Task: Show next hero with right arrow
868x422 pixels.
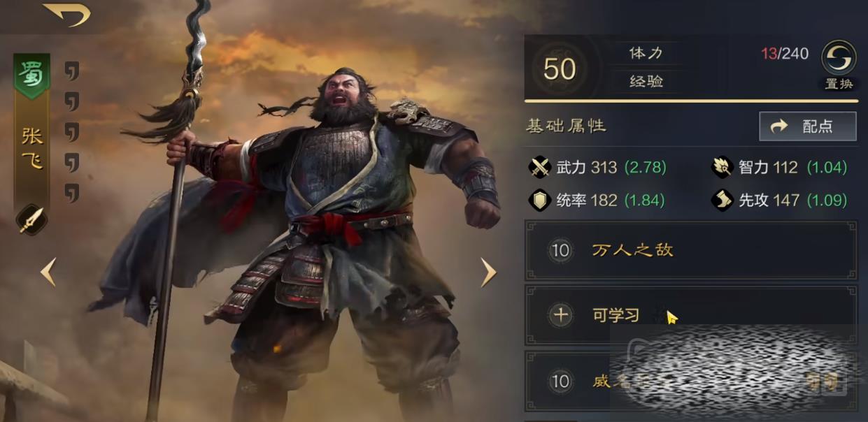Action: (x=488, y=272)
